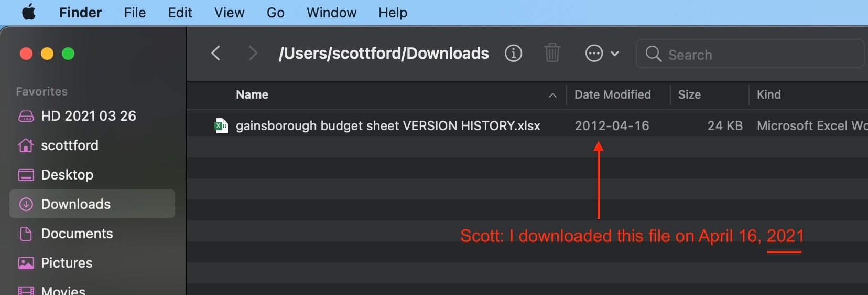Open the Go menu
Image resolution: width=868 pixels, height=295 pixels.
[x=275, y=13]
